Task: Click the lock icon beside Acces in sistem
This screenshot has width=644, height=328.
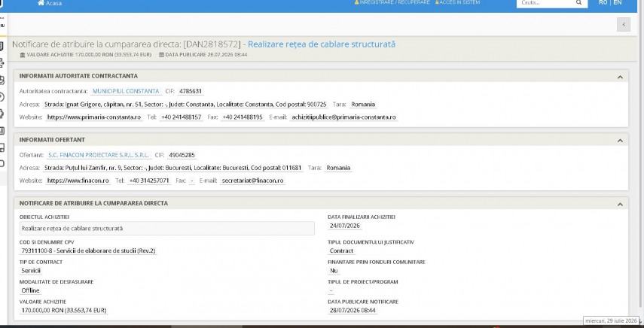Action: coord(437,2)
